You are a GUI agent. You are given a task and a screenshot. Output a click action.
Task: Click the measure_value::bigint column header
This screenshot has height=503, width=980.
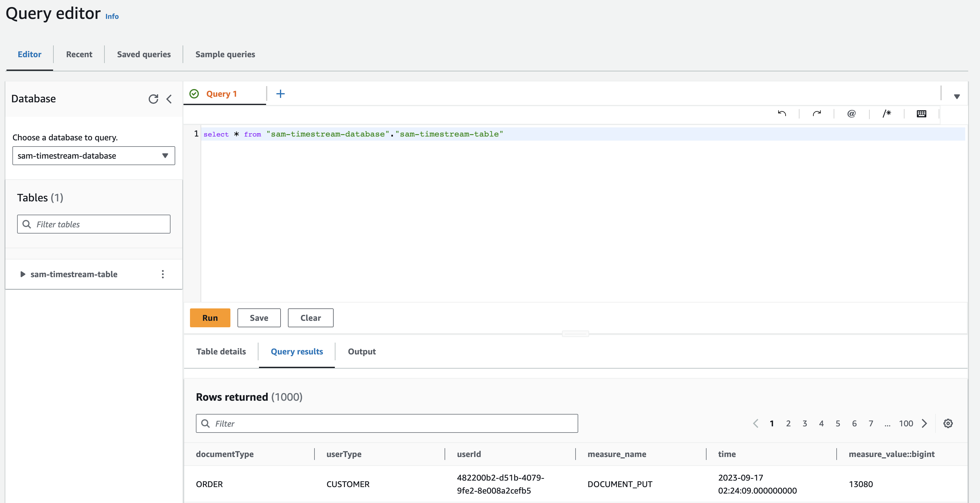[x=891, y=454]
